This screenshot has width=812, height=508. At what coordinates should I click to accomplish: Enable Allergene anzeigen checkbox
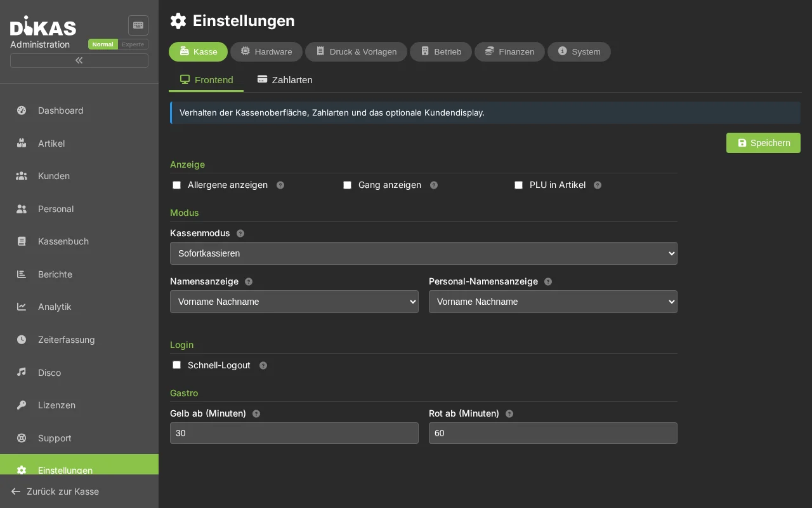point(176,185)
